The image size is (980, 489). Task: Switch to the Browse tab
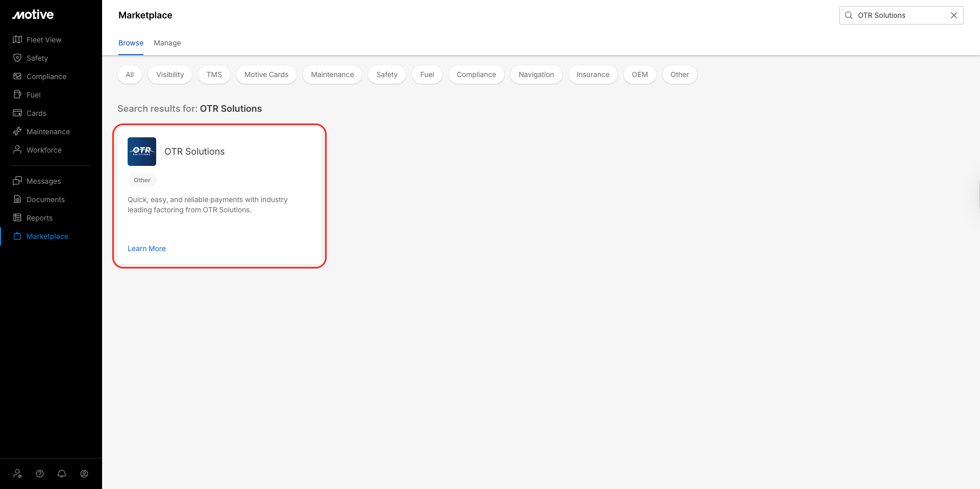[x=131, y=43]
